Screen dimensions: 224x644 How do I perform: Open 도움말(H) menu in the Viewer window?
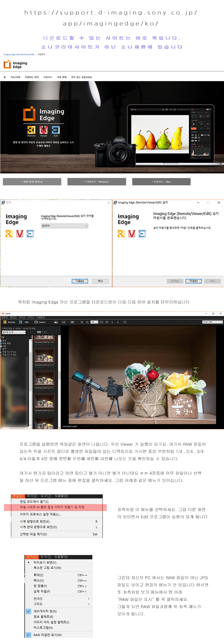(40, 317)
